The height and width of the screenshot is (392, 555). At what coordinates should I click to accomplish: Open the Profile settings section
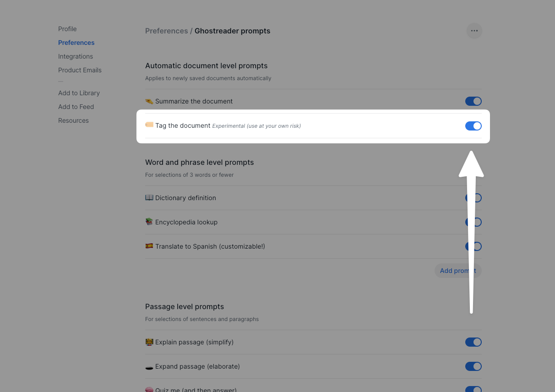(x=67, y=29)
